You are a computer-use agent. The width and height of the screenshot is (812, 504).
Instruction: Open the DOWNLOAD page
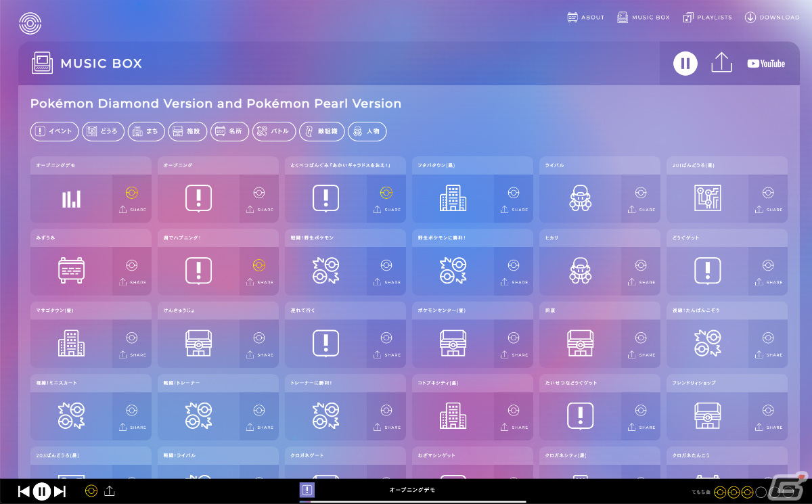772,18
